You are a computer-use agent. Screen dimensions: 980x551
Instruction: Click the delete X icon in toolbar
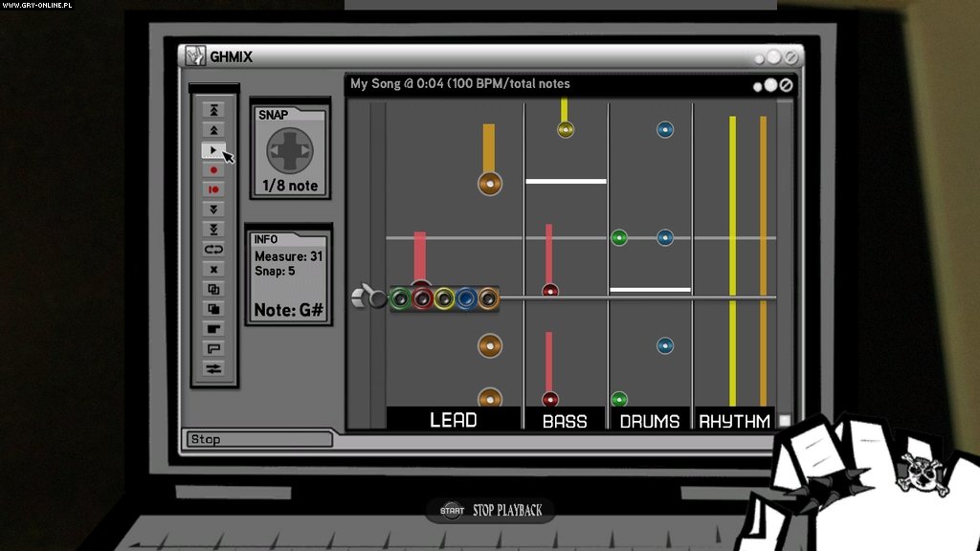click(x=213, y=269)
